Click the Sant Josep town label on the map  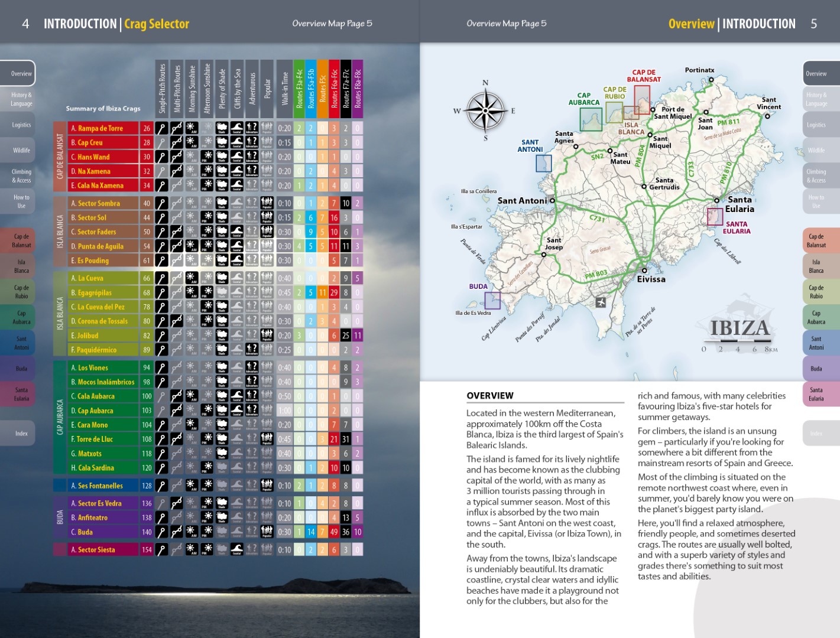click(x=554, y=243)
